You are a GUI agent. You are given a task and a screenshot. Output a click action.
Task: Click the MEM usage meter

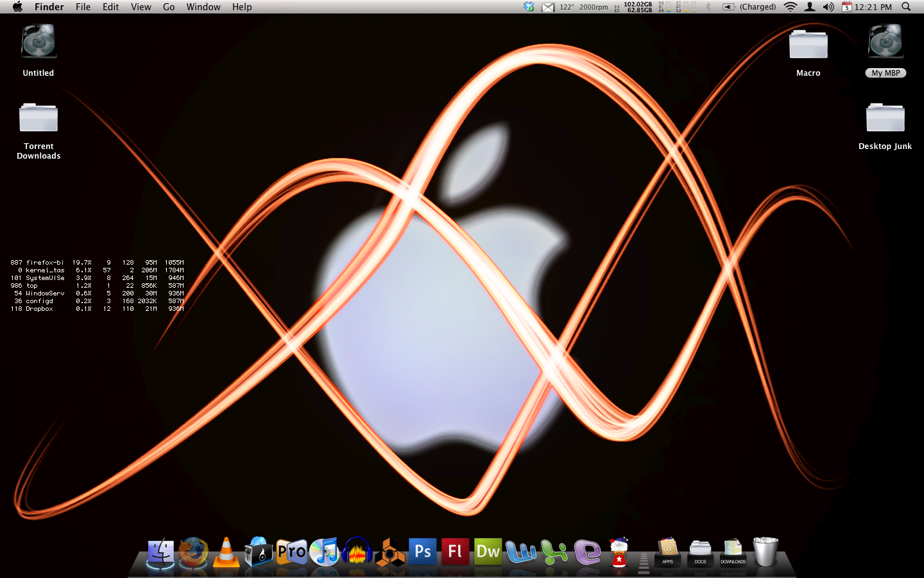(664, 7)
